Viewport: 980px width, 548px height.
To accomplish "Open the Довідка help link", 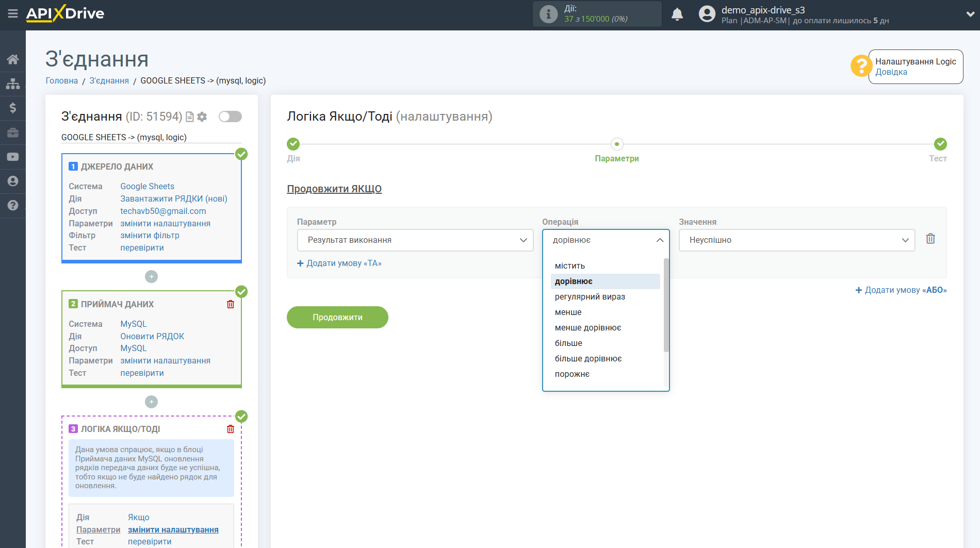I will coord(891,72).
